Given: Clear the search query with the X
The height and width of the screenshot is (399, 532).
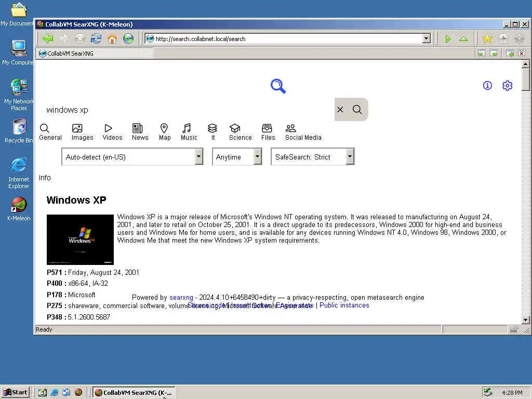Looking at the screenshot, I should pos(340,109).
